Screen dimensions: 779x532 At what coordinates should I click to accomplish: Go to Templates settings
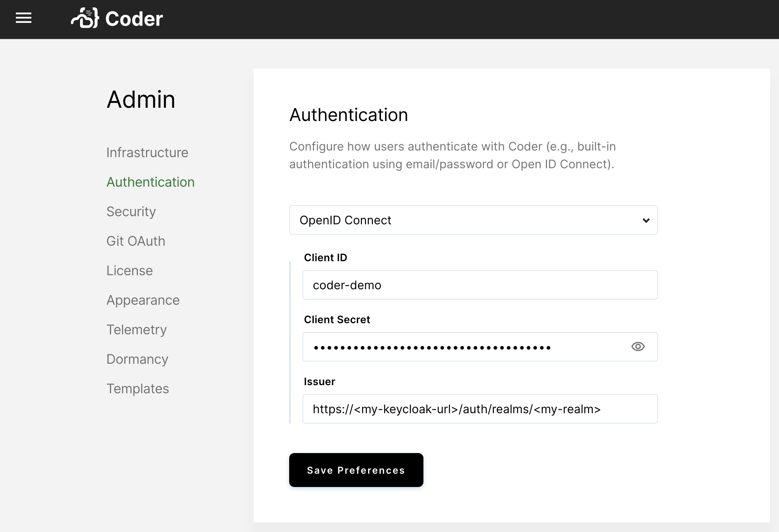click(138, 388)
